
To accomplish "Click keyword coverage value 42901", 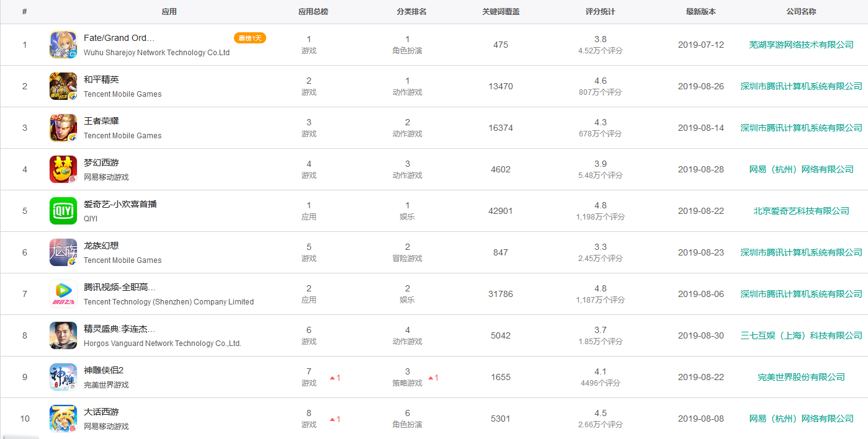I will click(501, 211).
